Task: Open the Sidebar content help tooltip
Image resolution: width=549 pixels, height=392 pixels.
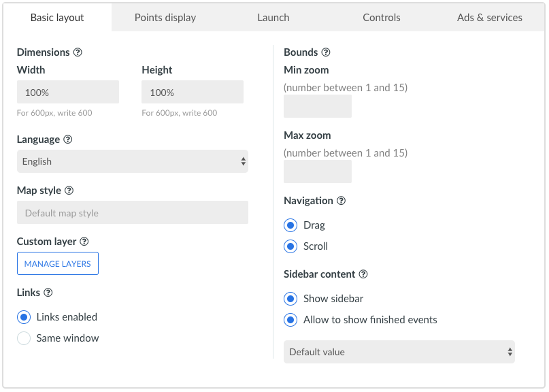Action: pos(364,274)
